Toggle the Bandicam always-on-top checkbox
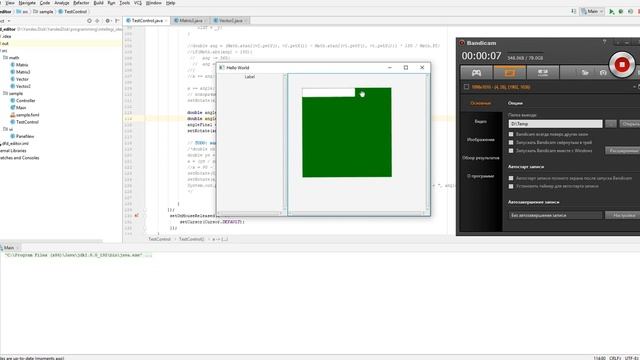The image size is (640, 360). (511, 134)
